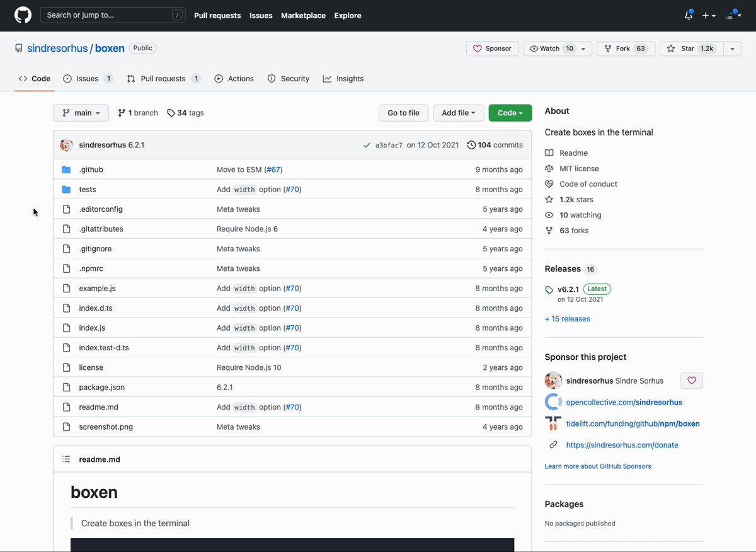Screen dimensions: 756x552
Task: Click the sponsor heart button beside Sindre Sorhus
Action: [692, 381]
